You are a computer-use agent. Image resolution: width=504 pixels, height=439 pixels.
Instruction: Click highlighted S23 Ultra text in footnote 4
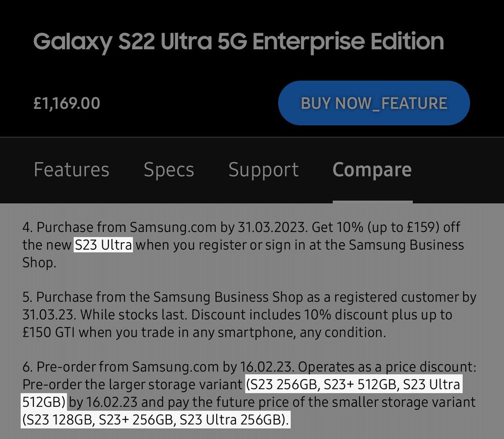pos(103,245)
